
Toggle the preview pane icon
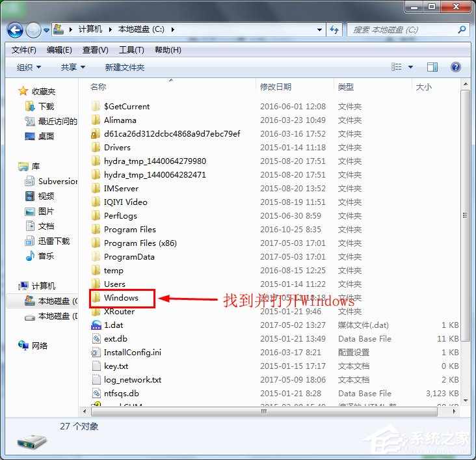tap(432, 67)
